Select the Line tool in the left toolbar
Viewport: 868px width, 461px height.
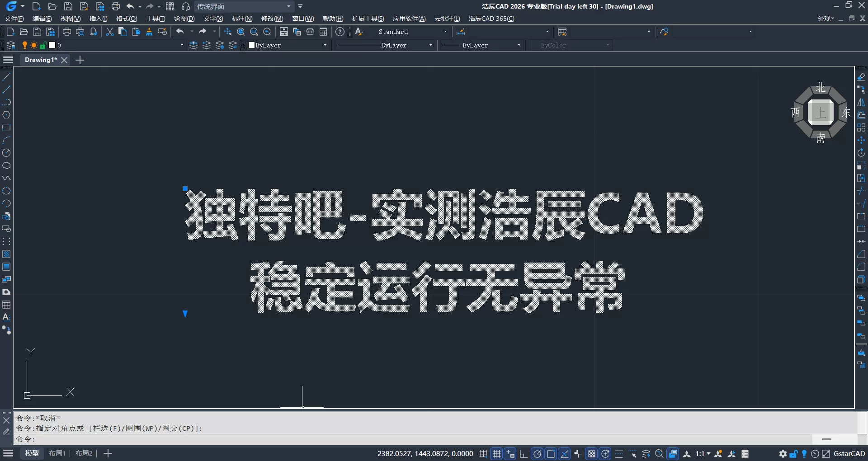[x=6, y=77]
